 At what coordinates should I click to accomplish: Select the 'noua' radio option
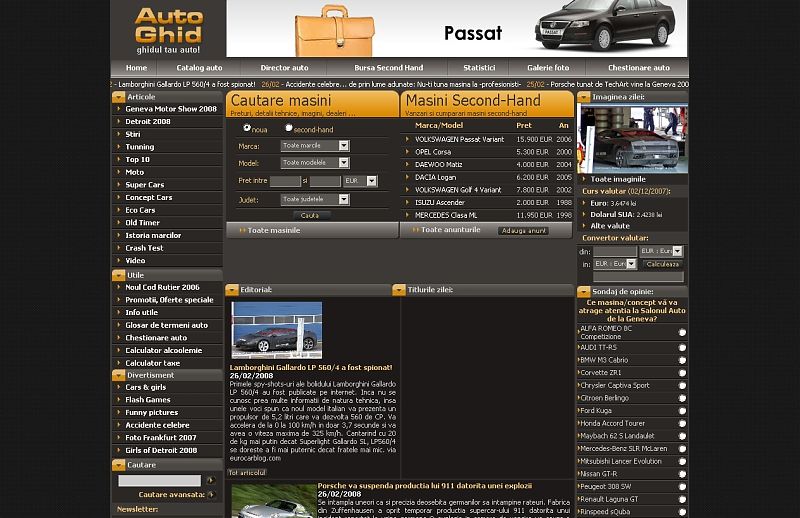point(247,128)
